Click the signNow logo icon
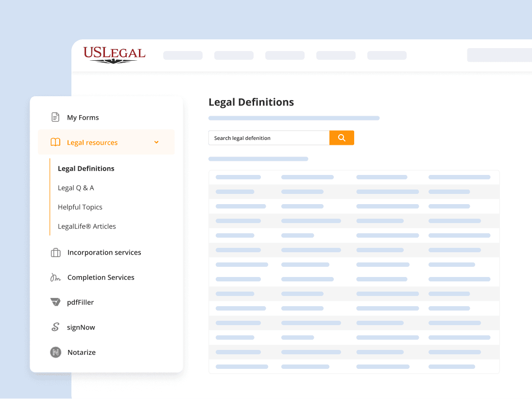Image resolution: width=532 pixels, height=399 pixels. point(55,327)
